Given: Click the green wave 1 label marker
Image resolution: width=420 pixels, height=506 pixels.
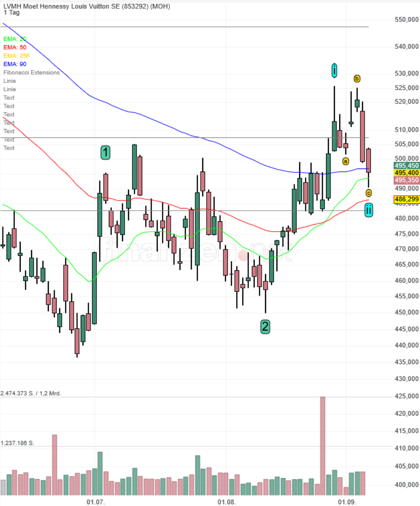Looking at the screenshot, I should tap(105, 152).
